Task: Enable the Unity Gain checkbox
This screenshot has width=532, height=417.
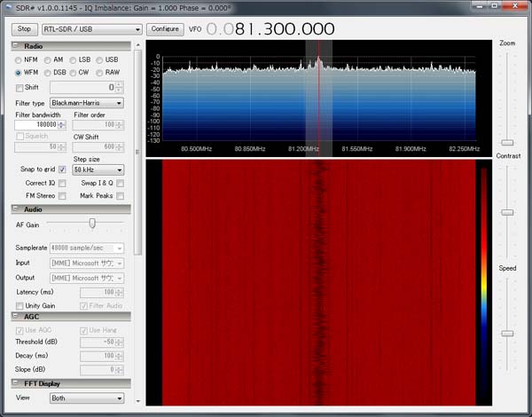Action: (20, 306)
